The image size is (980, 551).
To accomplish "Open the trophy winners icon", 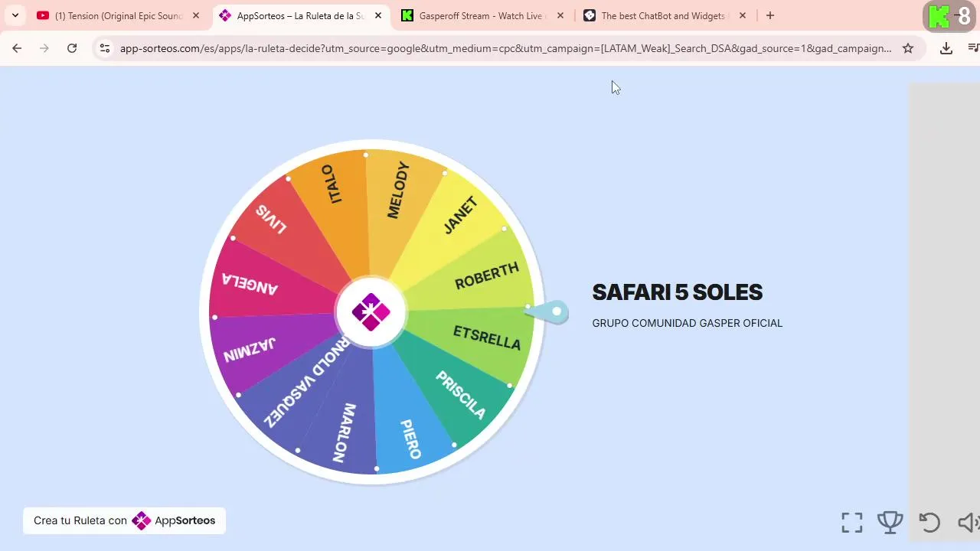I will [x=890, y=522].
